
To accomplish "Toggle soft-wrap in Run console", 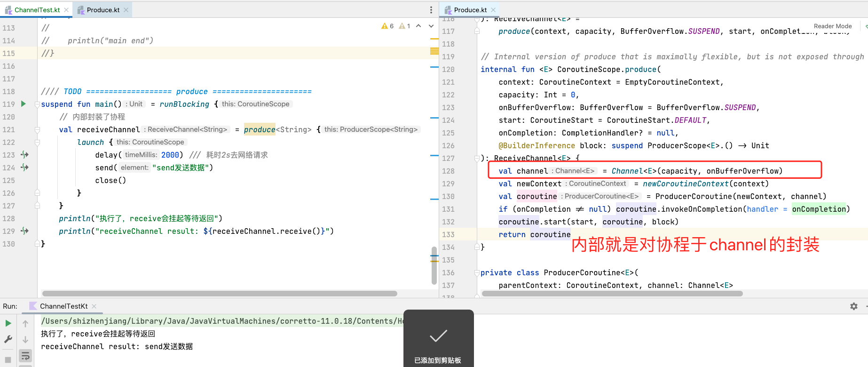I will tap(25, 356).
